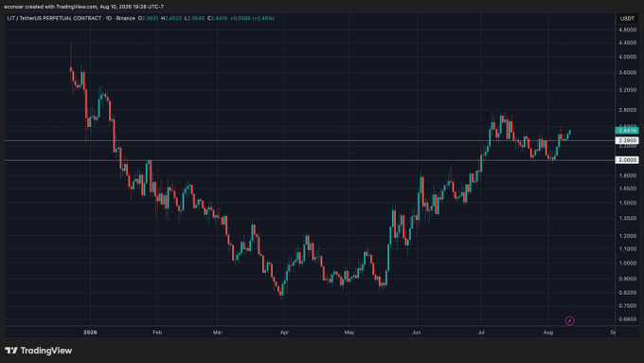Open the USDT currency label
The height and width of the screenshot is (363, 644).
coord(627,19)
